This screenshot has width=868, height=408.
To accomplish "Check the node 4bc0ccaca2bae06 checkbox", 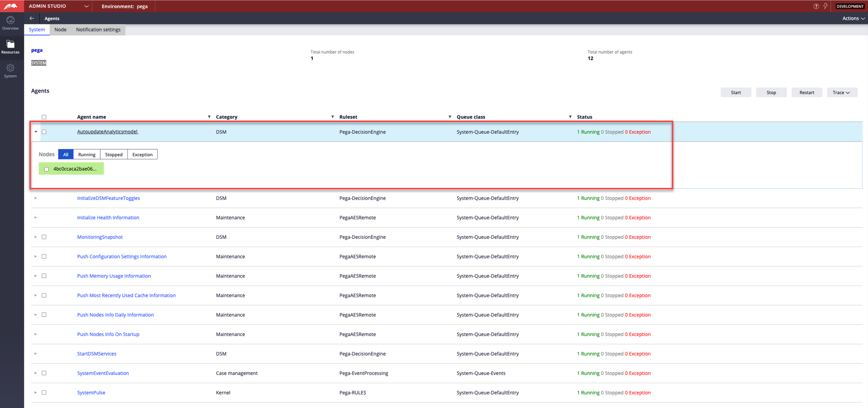I will (46, 169).
